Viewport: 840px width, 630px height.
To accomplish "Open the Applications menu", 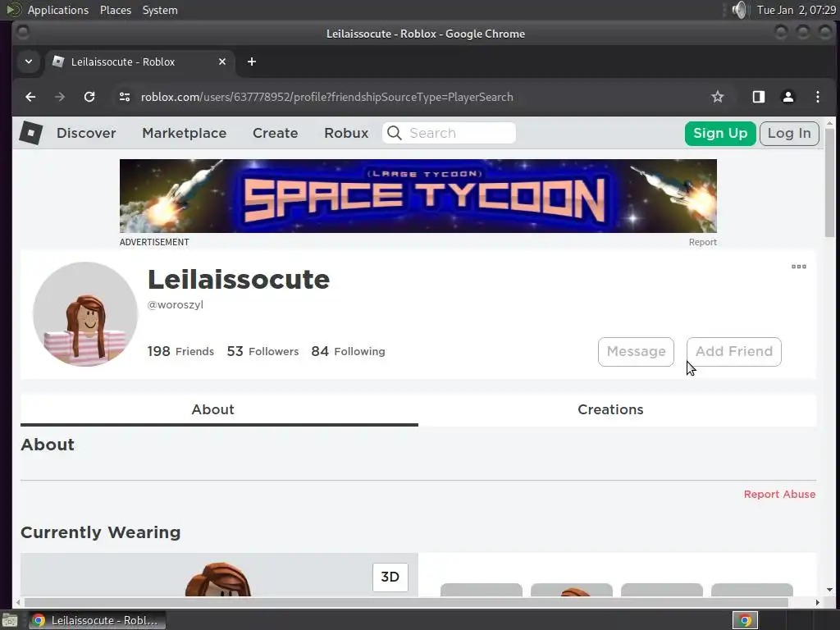I will [58, 10].
